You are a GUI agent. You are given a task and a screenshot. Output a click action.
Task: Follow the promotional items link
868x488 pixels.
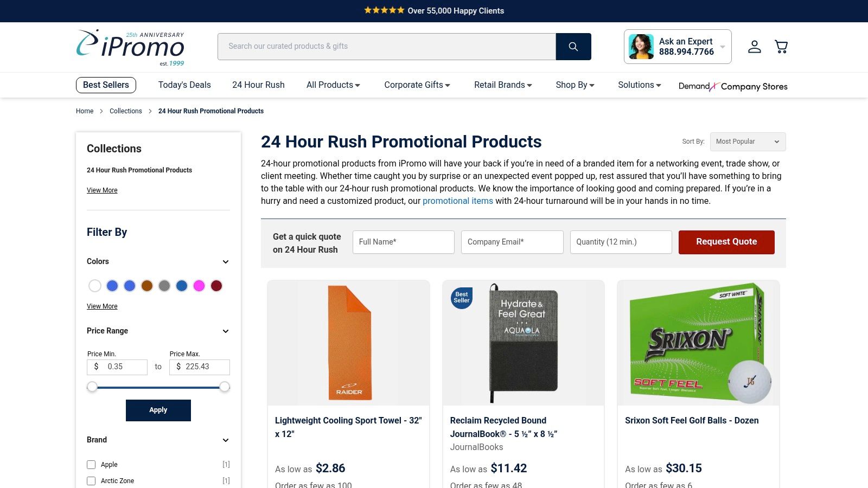[x=458, y=201]
